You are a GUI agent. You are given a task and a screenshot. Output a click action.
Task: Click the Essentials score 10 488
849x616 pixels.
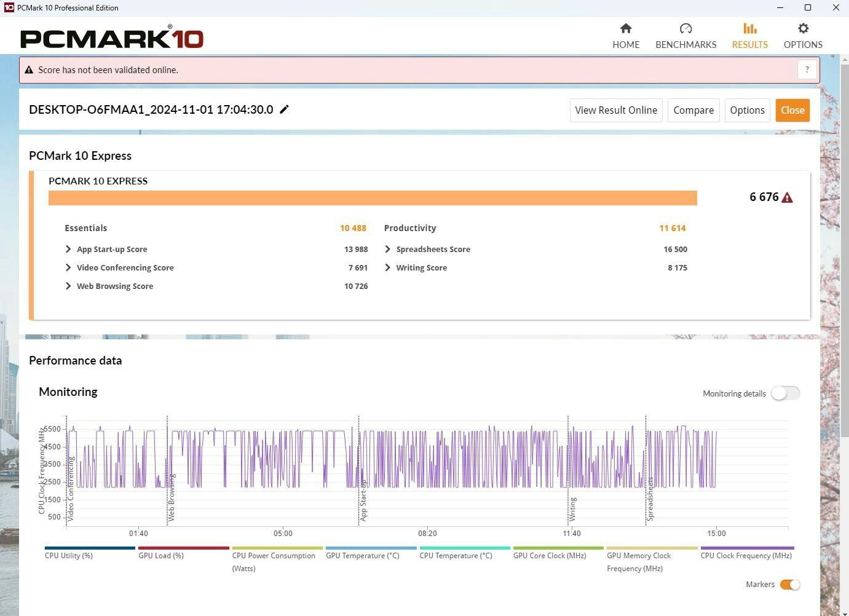click(353, 228)
